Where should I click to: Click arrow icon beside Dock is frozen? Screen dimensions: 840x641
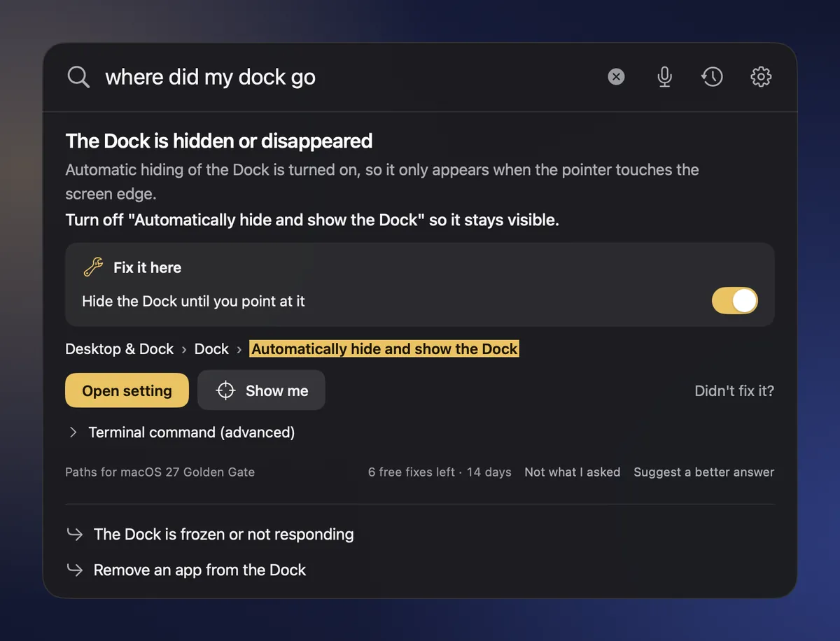point(75,535)
